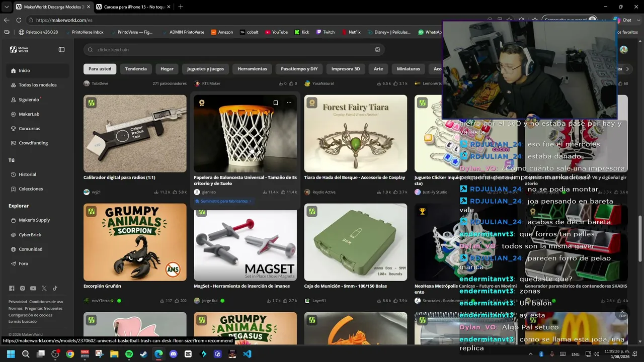This screenshot has width=644, height=362.
Task: Open the Calibrador digital para radios thumbnail
Action: click(135, 134)
